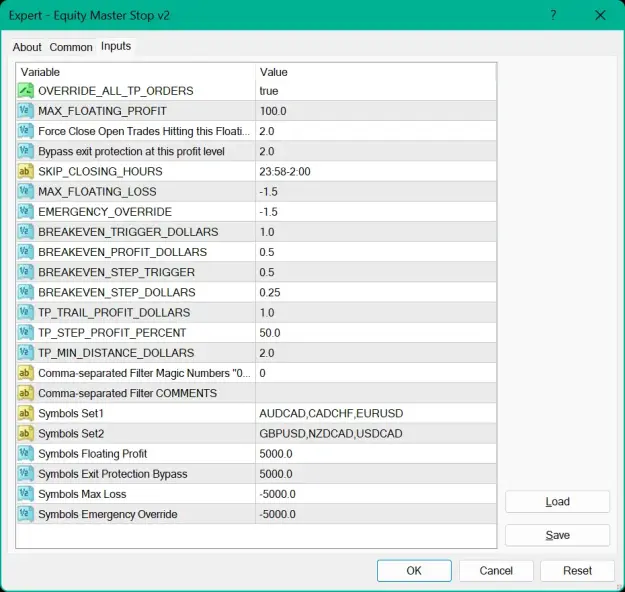Viewport: 625px width, 592px height.
Task: Edit Symbols Exit Protection Bypass value 5000.0
Action: 376,474
